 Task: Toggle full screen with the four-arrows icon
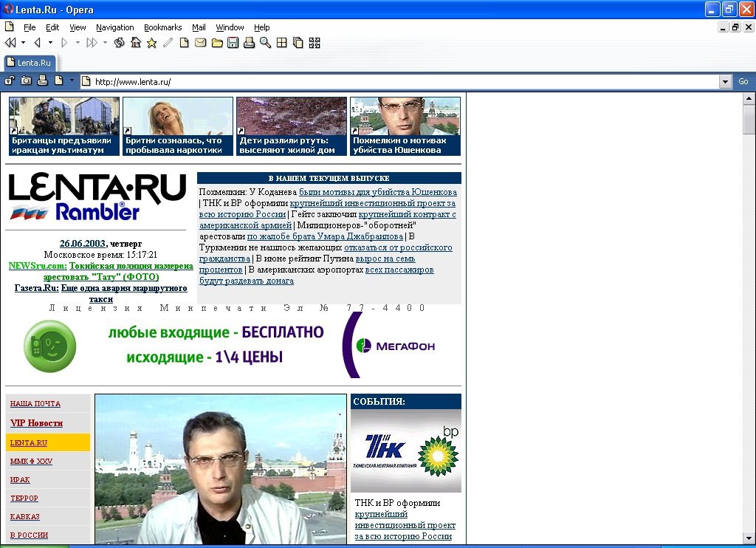[x=315, y=43]
